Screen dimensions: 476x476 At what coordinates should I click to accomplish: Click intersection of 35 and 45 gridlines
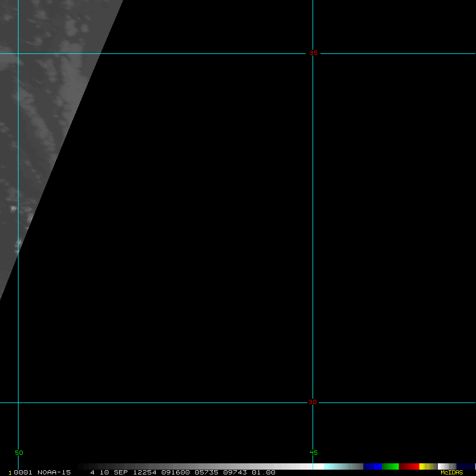tap(313, 53)
